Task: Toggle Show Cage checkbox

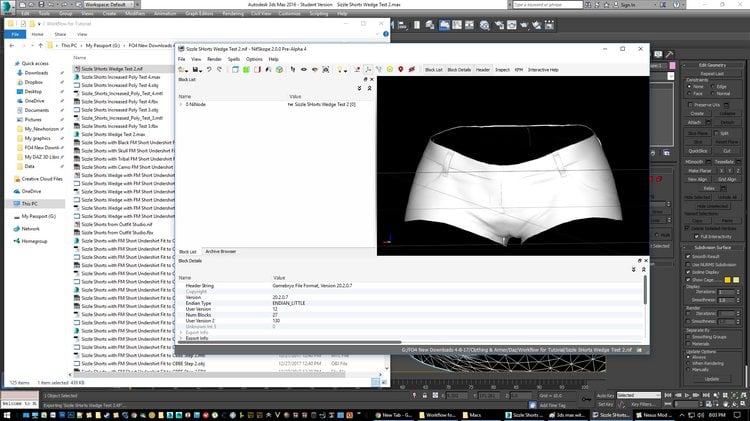Action: point(688,280)
